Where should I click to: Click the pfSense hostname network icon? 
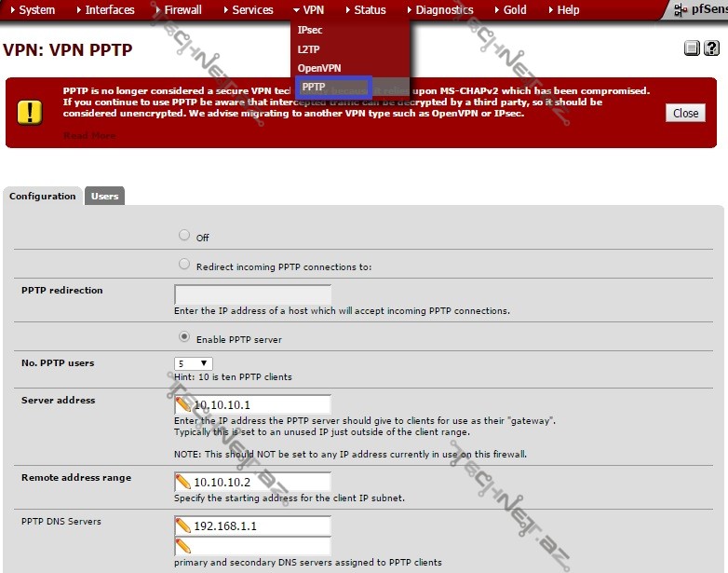681,10
